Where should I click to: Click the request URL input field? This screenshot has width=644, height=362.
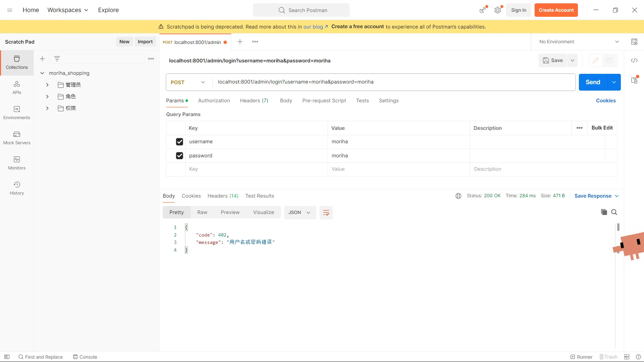click(x=394, y=82)
